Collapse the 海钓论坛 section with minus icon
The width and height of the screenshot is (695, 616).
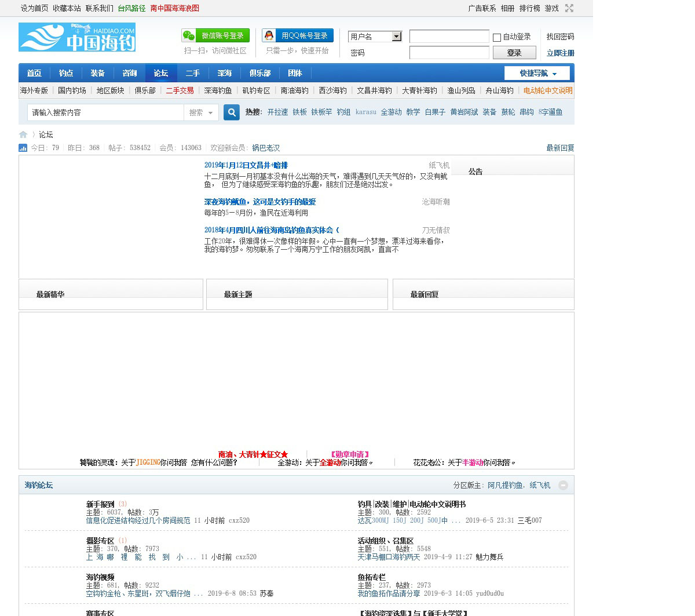click(563, 485)
